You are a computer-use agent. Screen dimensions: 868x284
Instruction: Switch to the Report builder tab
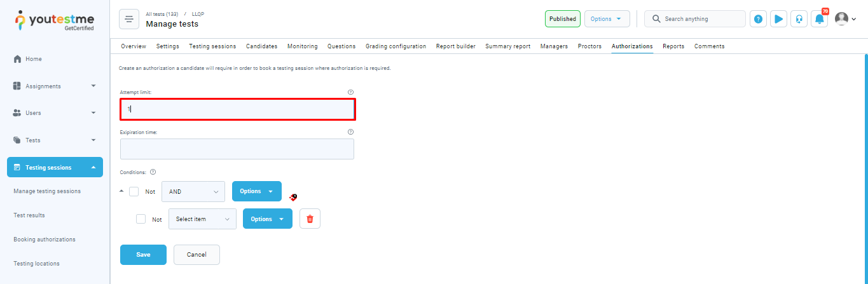[x=455, y=46]
